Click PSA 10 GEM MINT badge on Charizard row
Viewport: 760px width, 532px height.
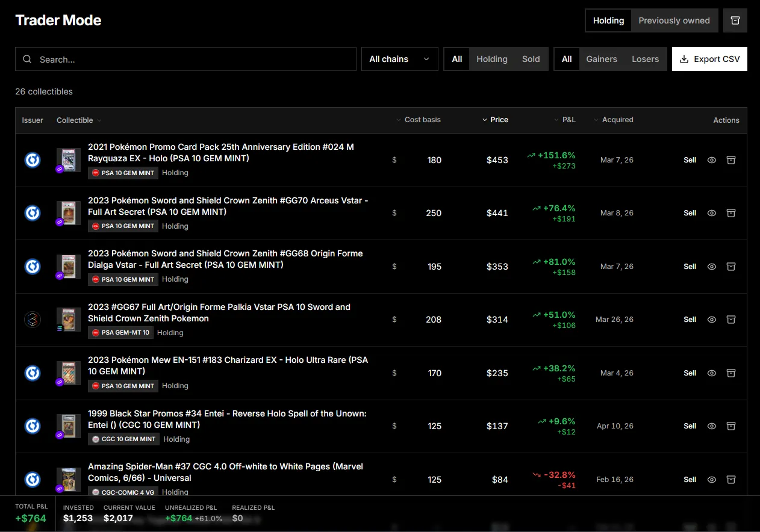click(123, 386)
